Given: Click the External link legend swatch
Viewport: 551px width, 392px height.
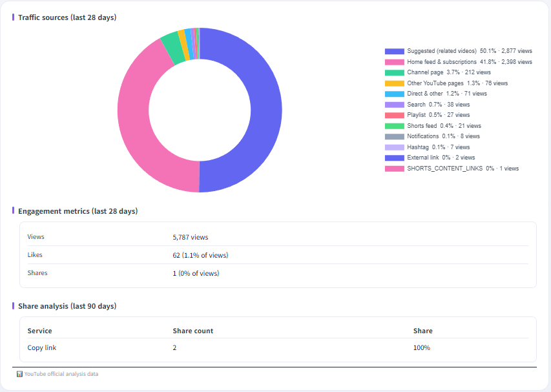Looking at the screenshot, I should 394,158.
